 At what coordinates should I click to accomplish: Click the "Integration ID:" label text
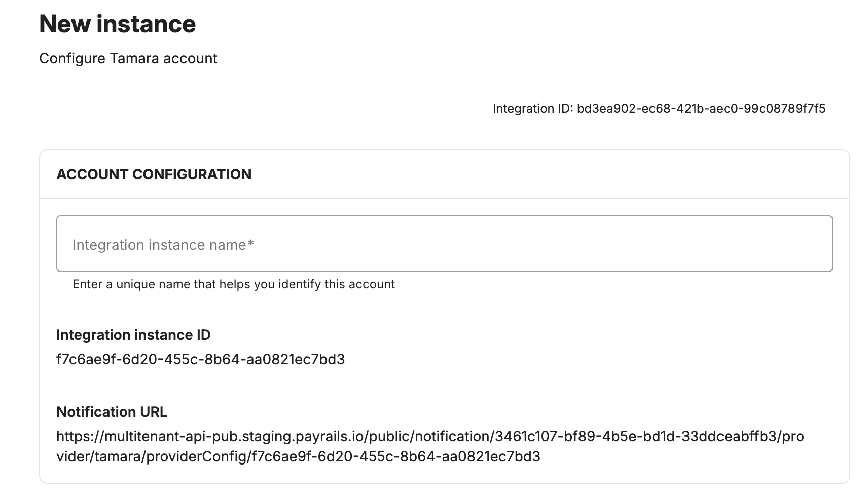click(533, 109)
